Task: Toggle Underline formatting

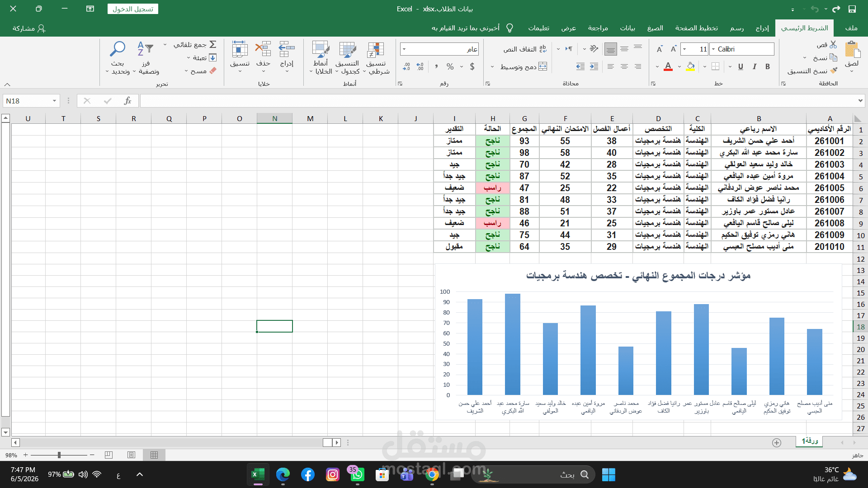Action: (x=741, y=66)
